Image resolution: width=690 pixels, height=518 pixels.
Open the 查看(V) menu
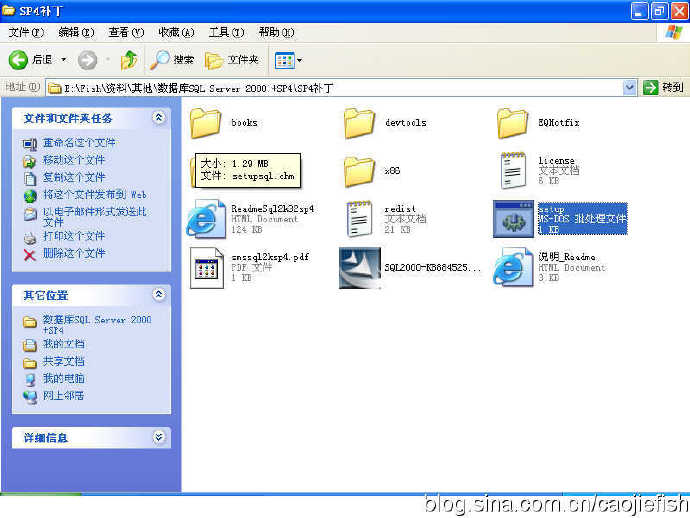coord(126,32)
